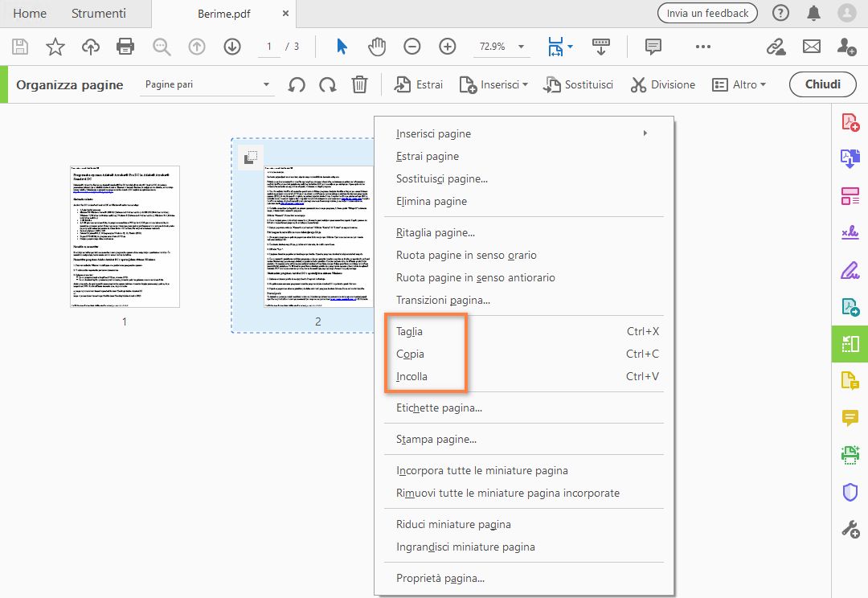Choose Copia from the context menu

pyautogui.click(x=410, y=354)
